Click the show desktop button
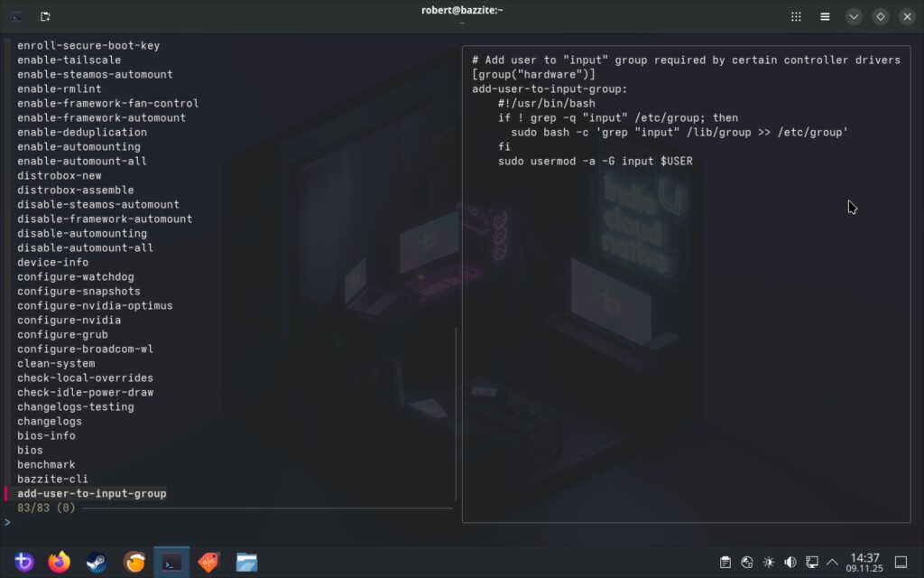Image resolution: width=924 pixels, height=578 pixels. coord(900,562)
